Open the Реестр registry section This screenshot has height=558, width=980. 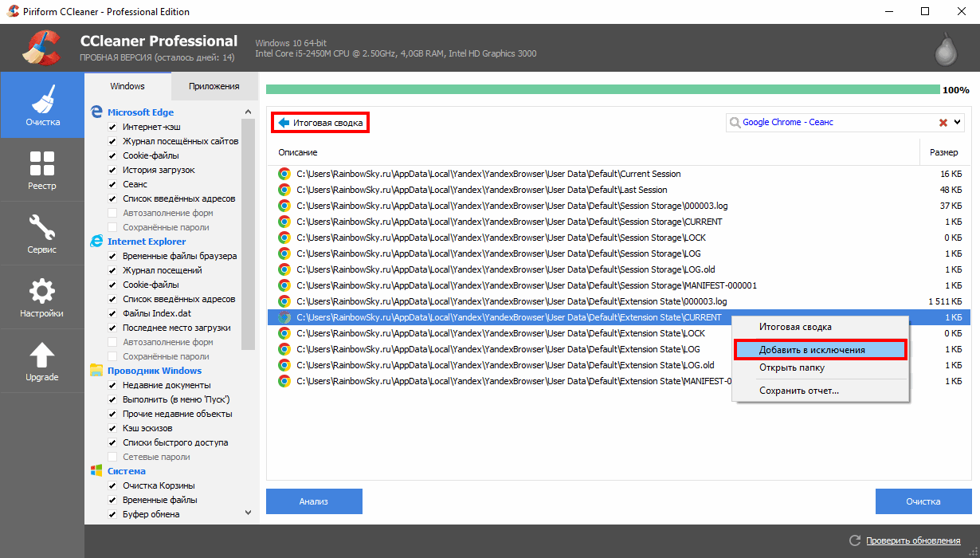click(42, 169)
